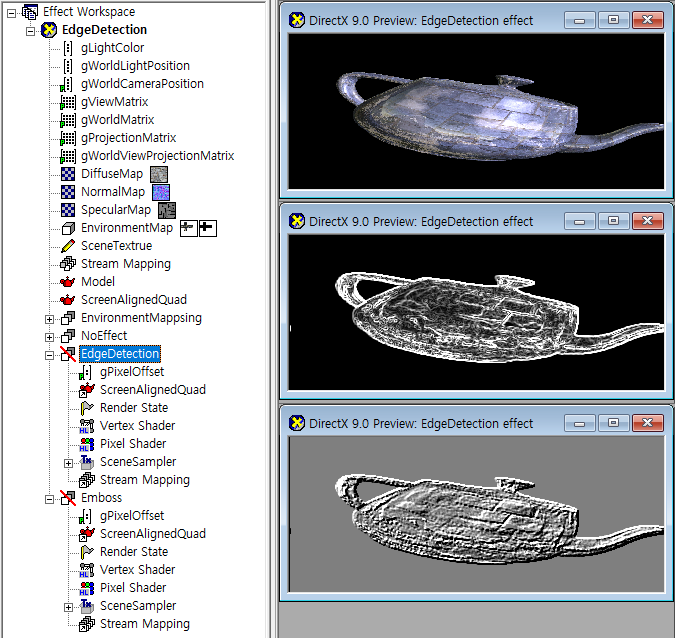
Task: Select gWorldLightPosition in the tree
Action: (135, 66)
